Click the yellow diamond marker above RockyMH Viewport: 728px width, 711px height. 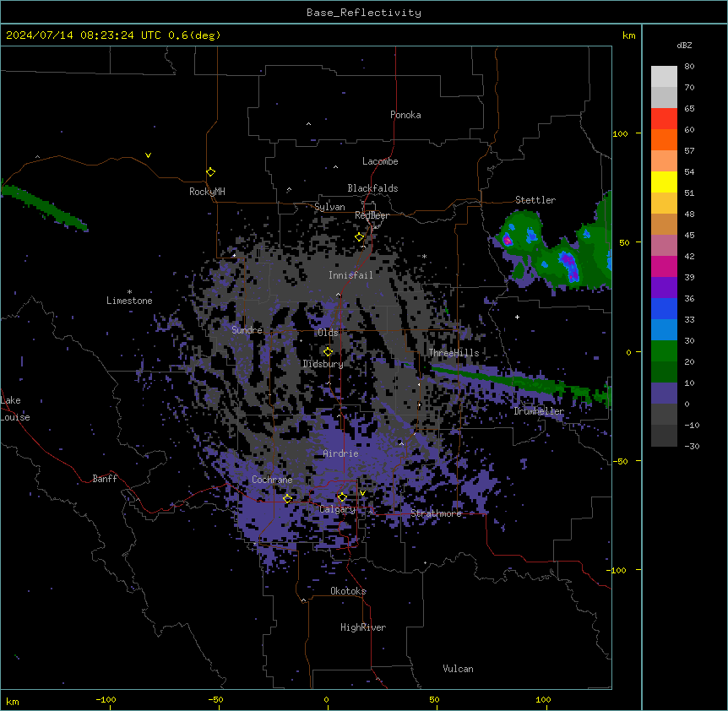click(210, 172)
